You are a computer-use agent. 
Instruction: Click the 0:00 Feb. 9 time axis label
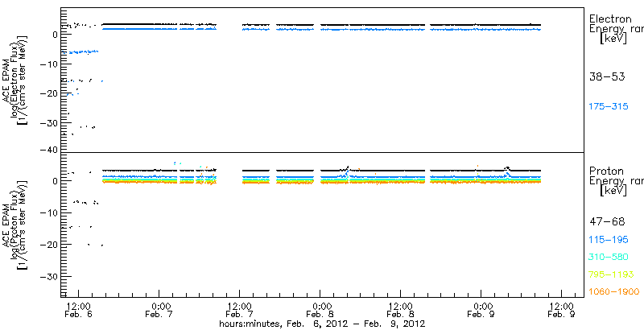pos(481,310)
